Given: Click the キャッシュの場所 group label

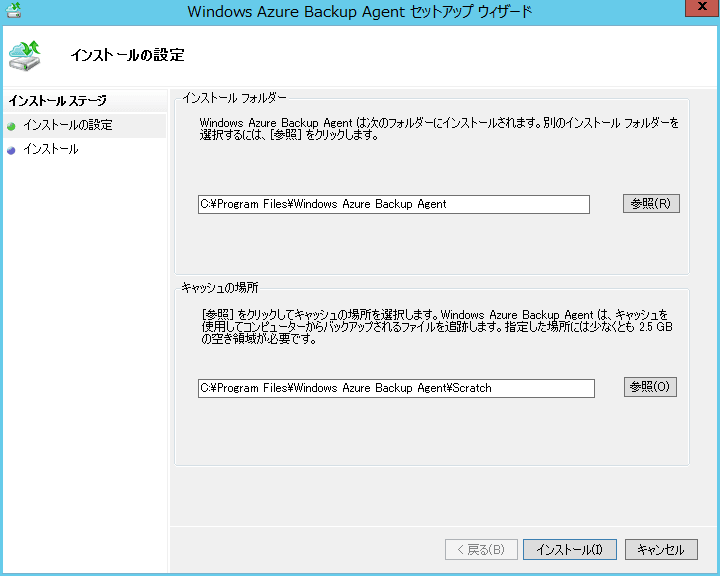Looking at the screenshot, I should click(x=220, y=288).
